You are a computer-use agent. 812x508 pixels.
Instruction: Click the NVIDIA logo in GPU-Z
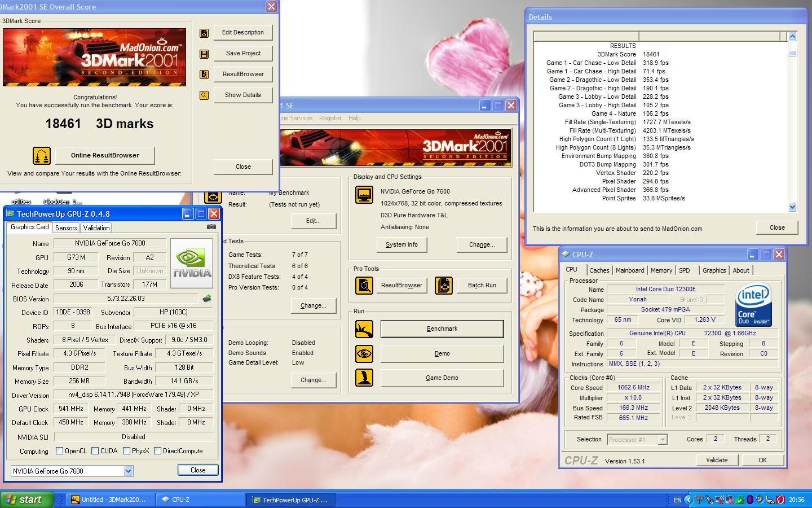[x=192, y=263]
